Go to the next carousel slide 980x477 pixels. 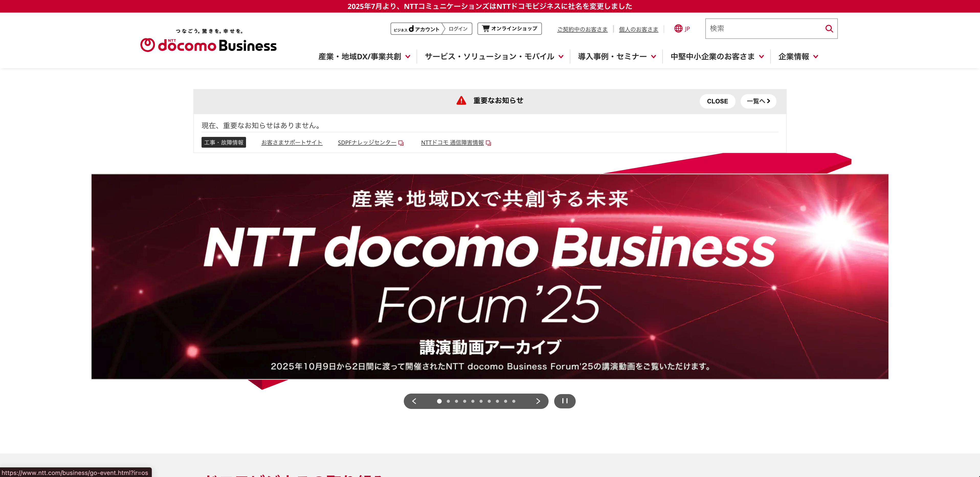pos(538,401)
